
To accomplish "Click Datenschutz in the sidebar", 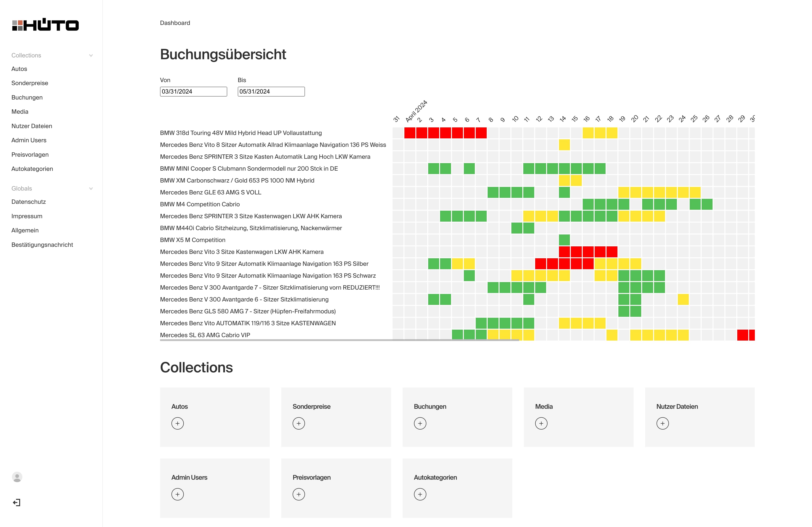I will pos(28,201).
